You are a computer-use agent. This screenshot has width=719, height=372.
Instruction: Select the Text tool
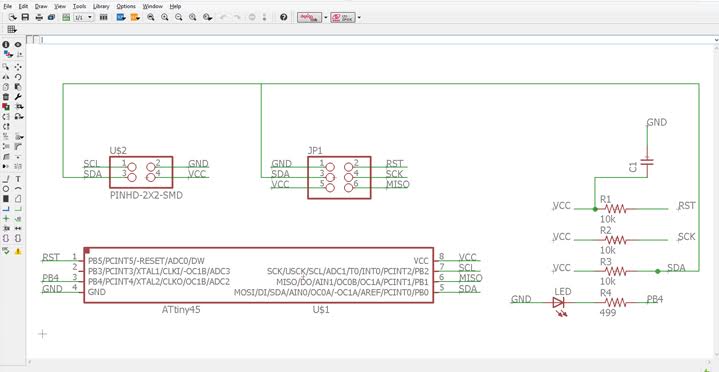18,179
